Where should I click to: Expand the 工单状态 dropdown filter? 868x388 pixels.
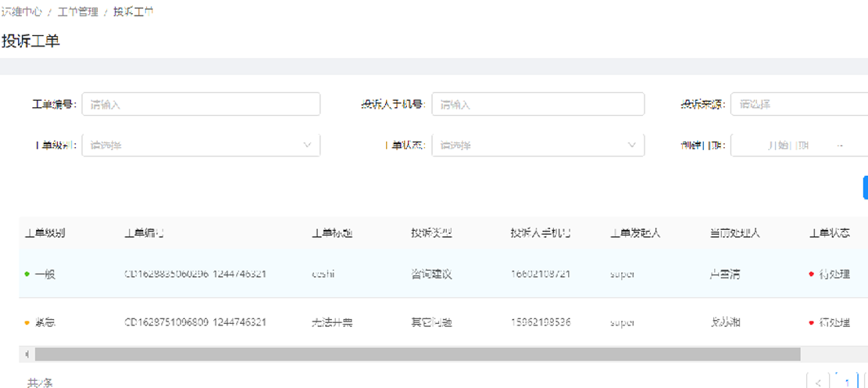pos(538,145)
